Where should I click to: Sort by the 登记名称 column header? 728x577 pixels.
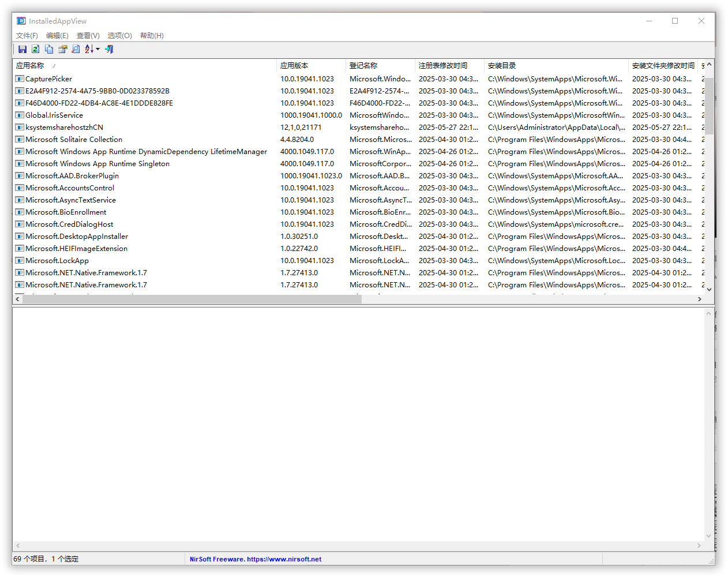[380, 66]
